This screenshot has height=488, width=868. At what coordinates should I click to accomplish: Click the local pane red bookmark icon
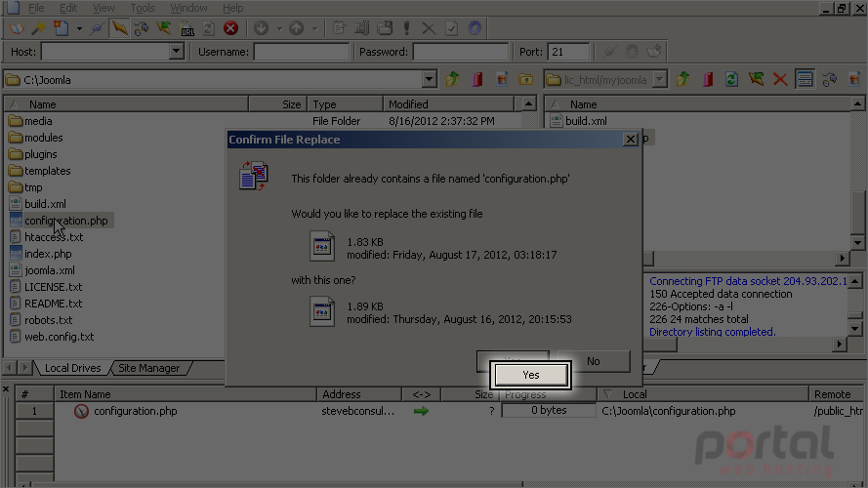[477, 80]
